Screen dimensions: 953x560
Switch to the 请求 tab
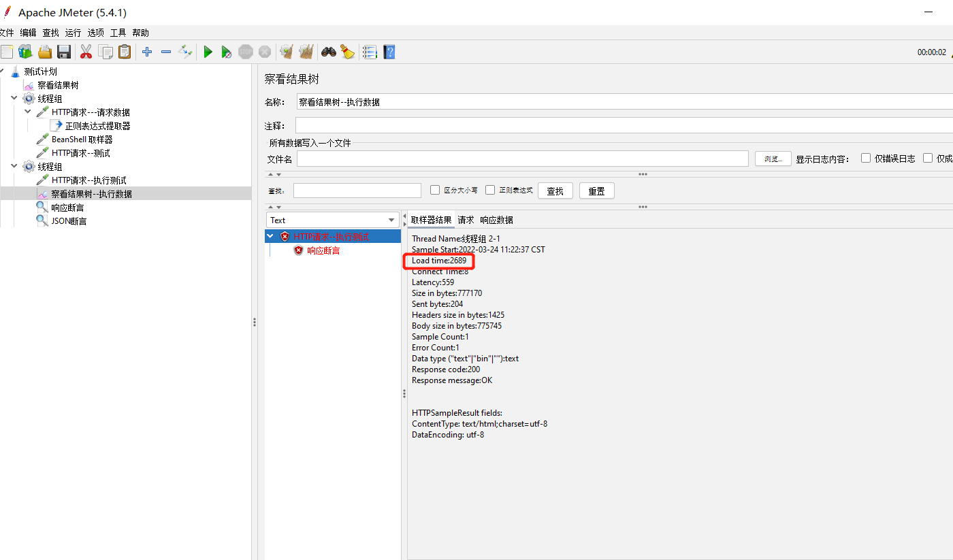466,220
